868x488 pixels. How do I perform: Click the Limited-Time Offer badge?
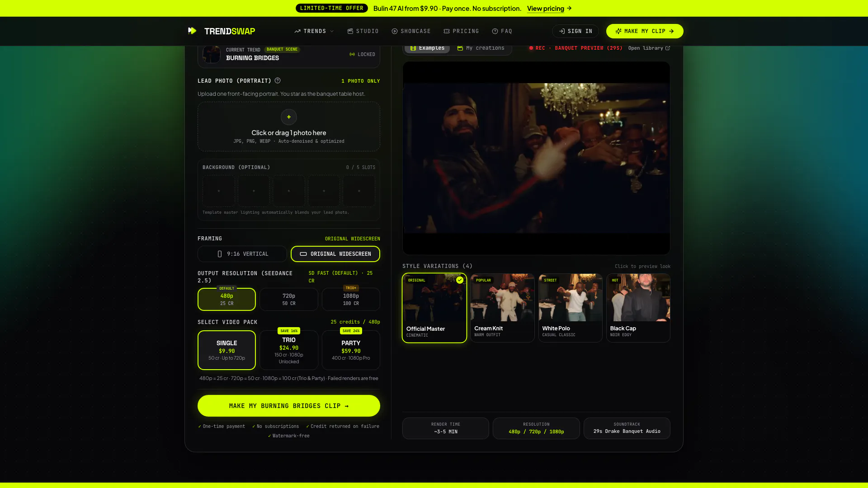tap(332, 8)
